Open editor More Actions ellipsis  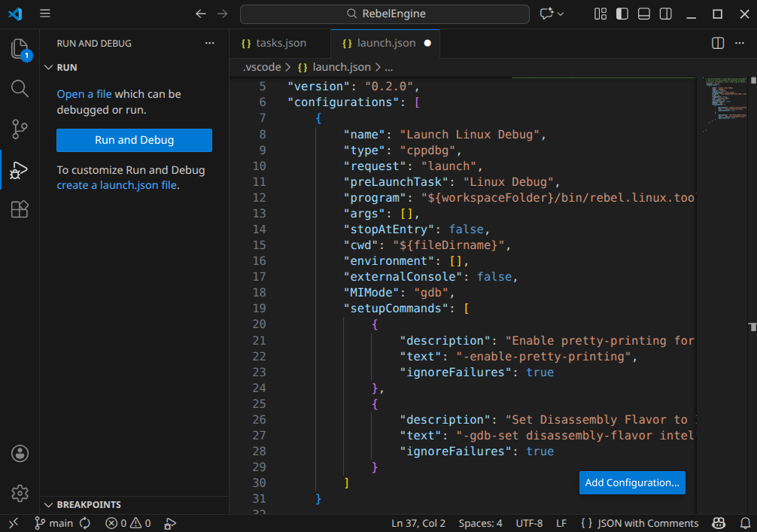740,43
